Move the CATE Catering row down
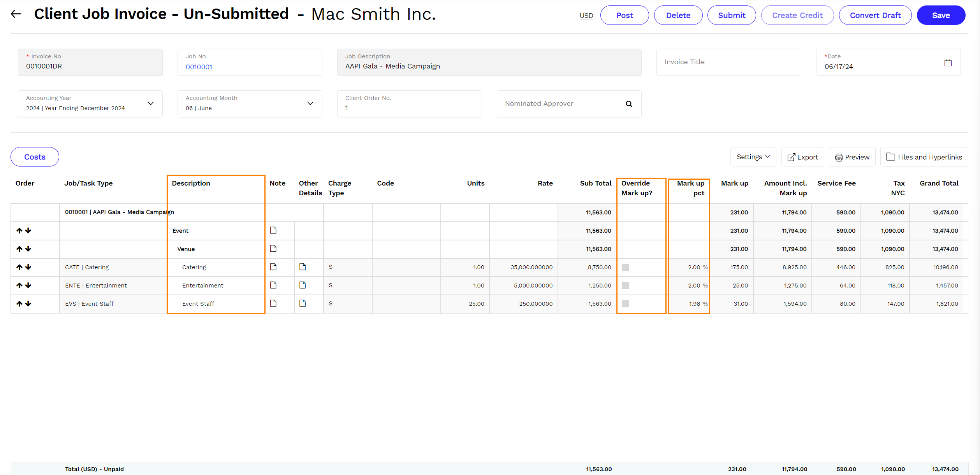Screen dimensions: 980x475 (x=28, y=267)
